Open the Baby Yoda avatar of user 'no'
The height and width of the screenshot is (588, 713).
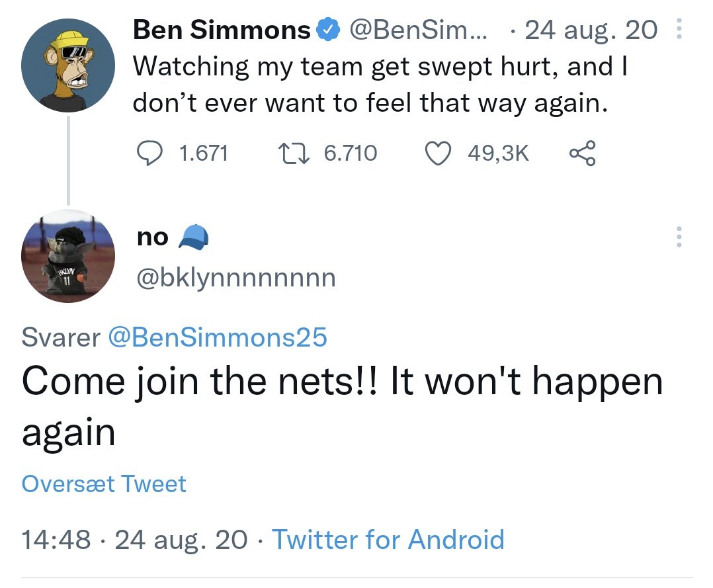click(68, 256)
